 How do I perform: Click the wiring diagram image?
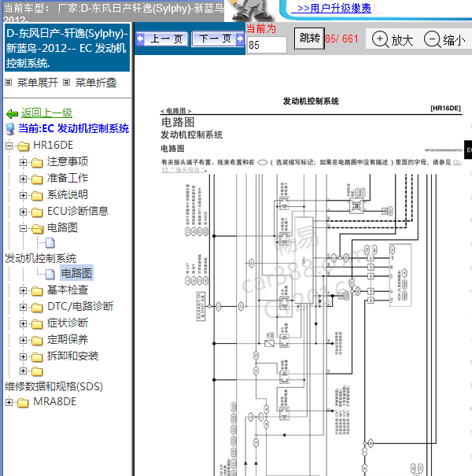point(312,325)
